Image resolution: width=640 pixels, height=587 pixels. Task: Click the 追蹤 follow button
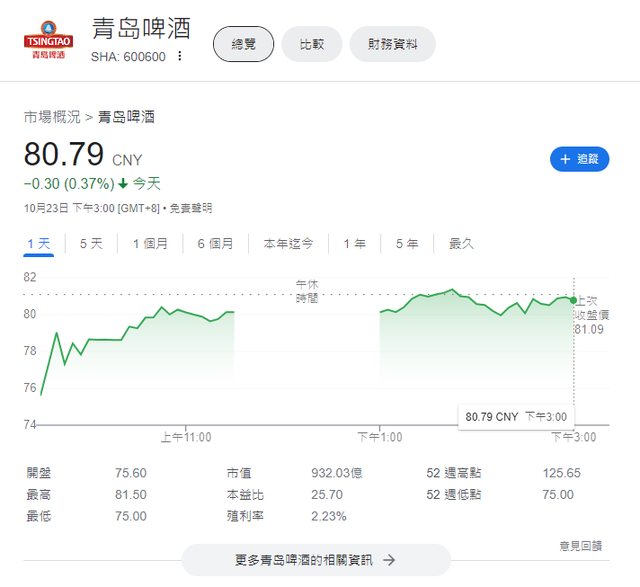pos(579,159)
